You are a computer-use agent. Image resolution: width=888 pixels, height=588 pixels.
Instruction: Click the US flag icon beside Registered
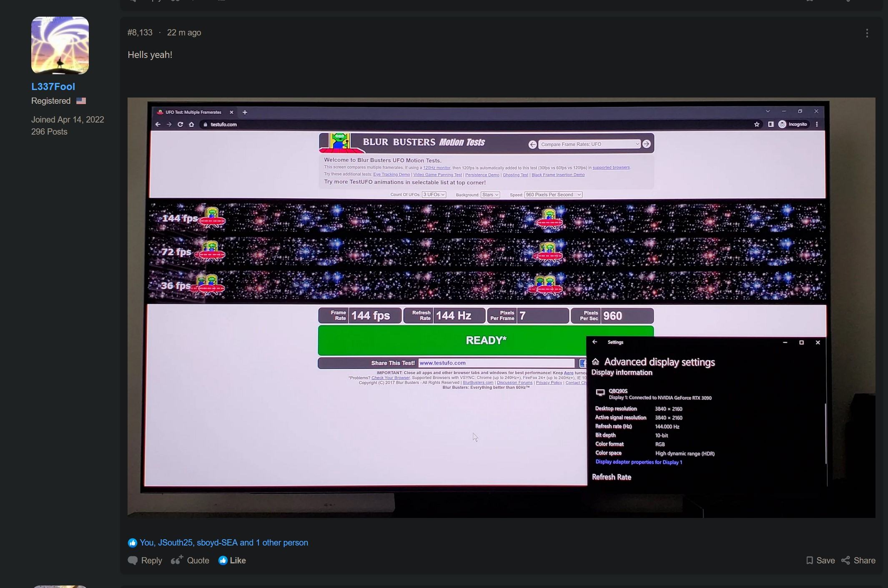pos(81,101)
